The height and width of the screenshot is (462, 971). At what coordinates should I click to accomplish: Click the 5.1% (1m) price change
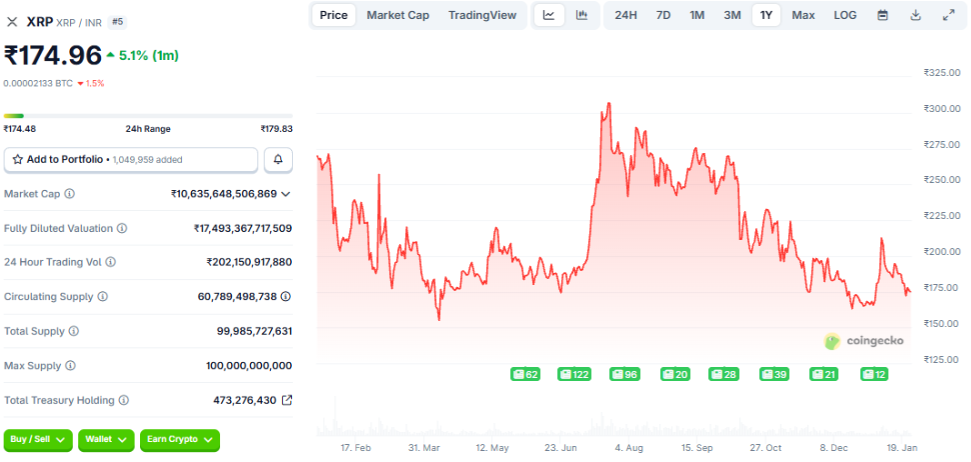[x=142, y=56]
